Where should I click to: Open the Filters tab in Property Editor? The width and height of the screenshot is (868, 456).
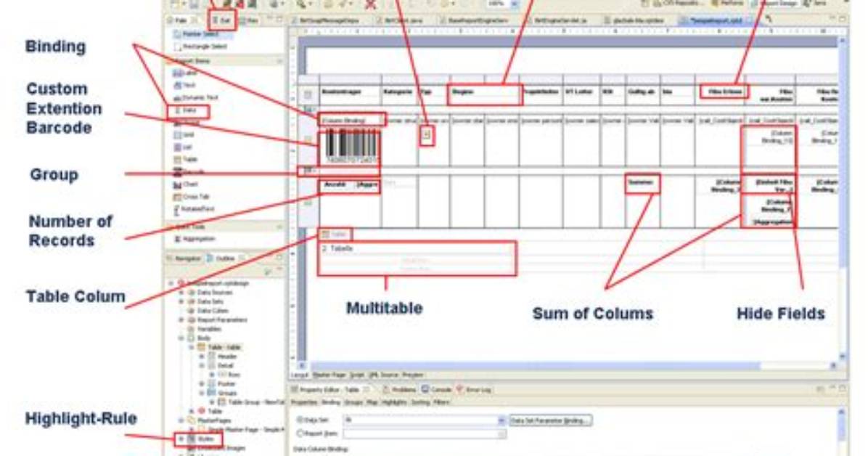click(442, 403)
